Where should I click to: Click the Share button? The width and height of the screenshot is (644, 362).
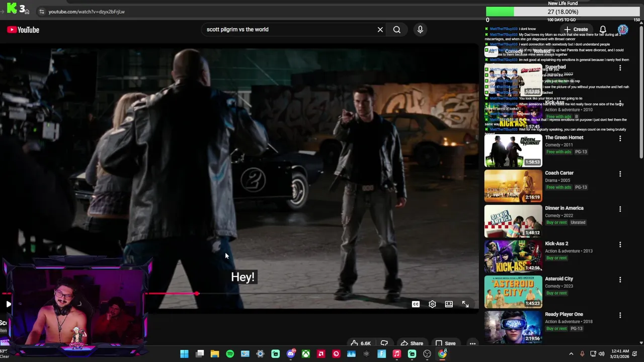pyautogui.click(x=412, y=343)
